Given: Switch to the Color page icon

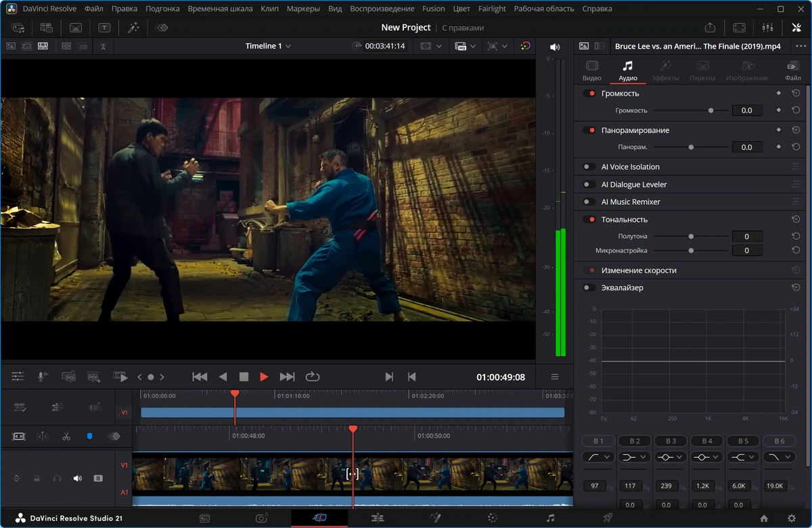Looking at the screenshot, I should (493, 518).
